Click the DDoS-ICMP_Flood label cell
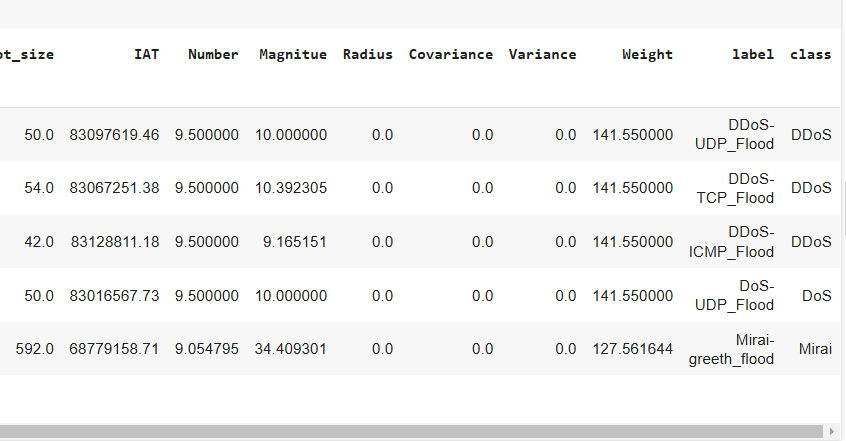 [732, 242]
